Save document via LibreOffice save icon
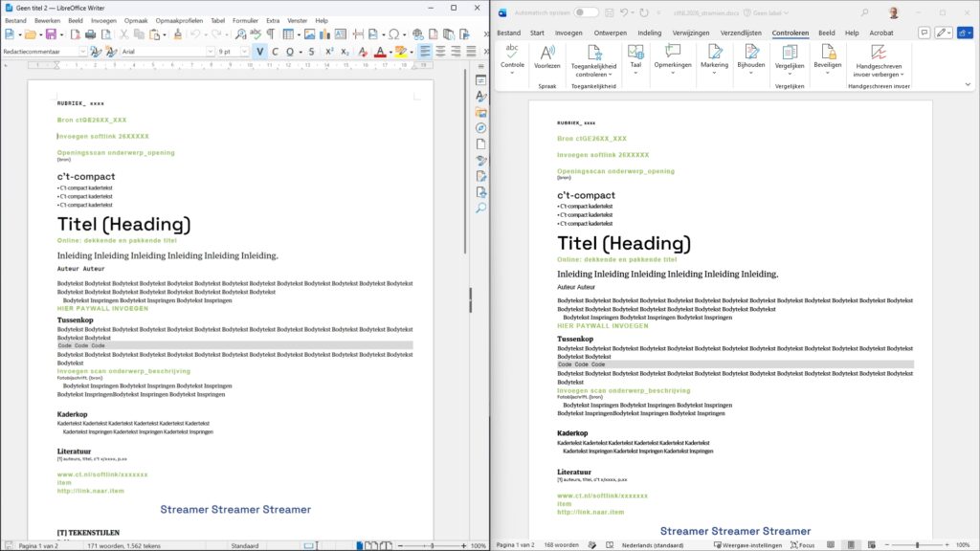The width and height of the screenshot is (980, 551). tap(51, 35)
